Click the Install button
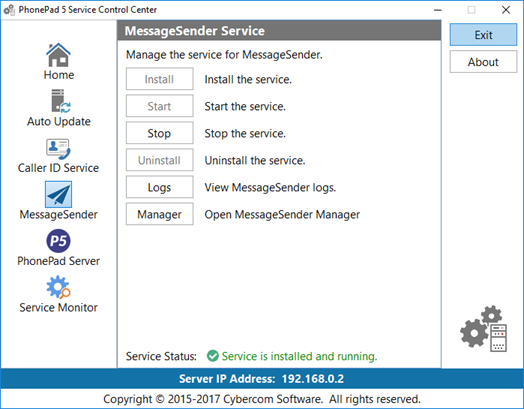This screenshot has width=524, height=409. tap(159, 79)
